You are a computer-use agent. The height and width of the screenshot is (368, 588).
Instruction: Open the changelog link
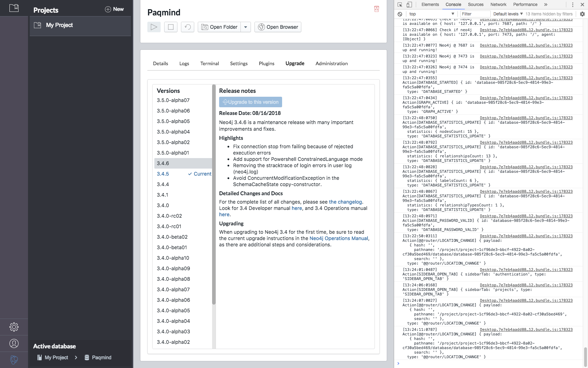(345, 202)
